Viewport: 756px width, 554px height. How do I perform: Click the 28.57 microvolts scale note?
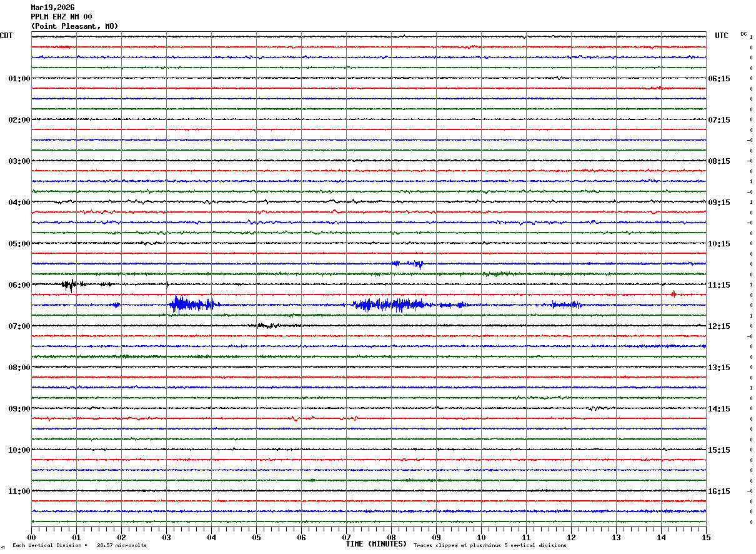[x=121, y=546]
